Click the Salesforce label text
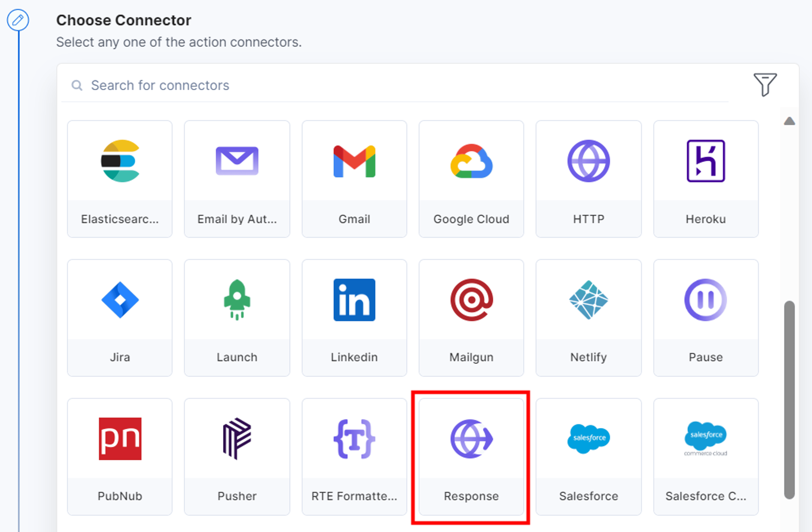 coord(588,496)
